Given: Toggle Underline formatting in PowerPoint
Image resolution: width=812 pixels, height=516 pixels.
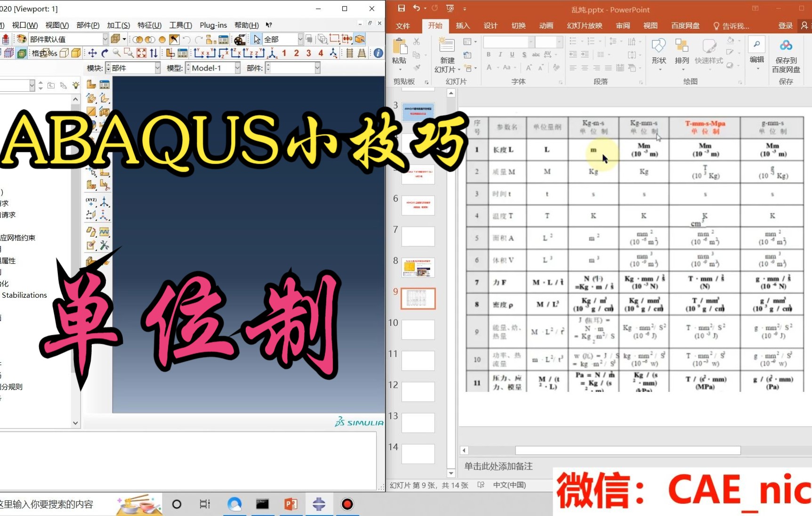Looking at the screenshot, I should 512,55.
